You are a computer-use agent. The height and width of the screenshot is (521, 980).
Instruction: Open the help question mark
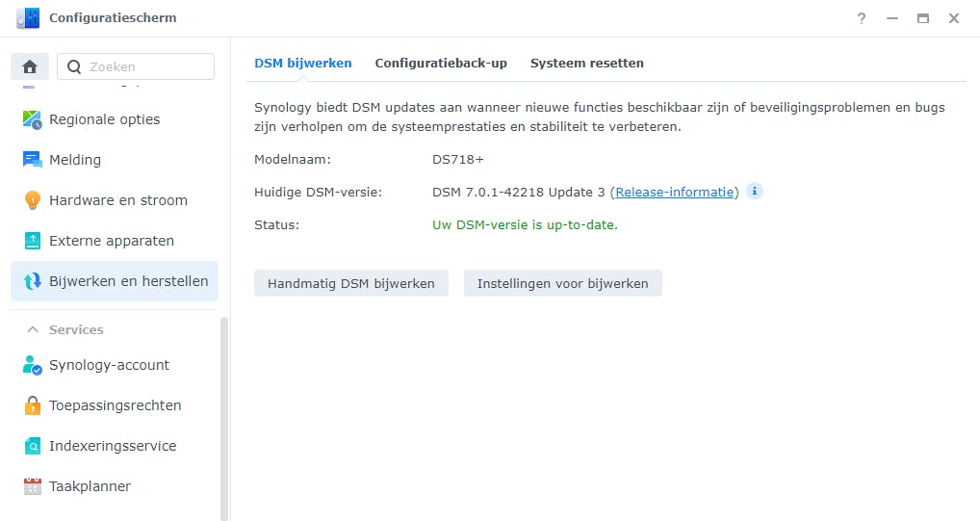point(862,18)
